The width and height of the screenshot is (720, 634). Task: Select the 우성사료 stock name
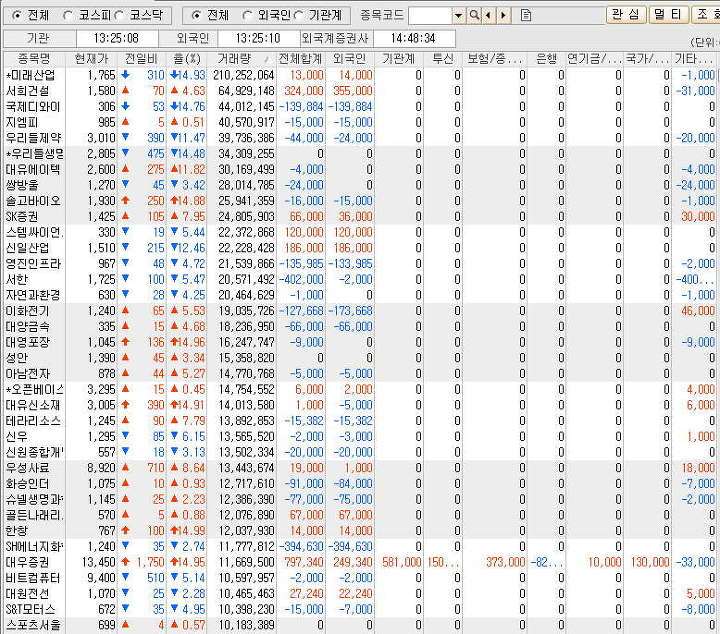coord(28,468)
